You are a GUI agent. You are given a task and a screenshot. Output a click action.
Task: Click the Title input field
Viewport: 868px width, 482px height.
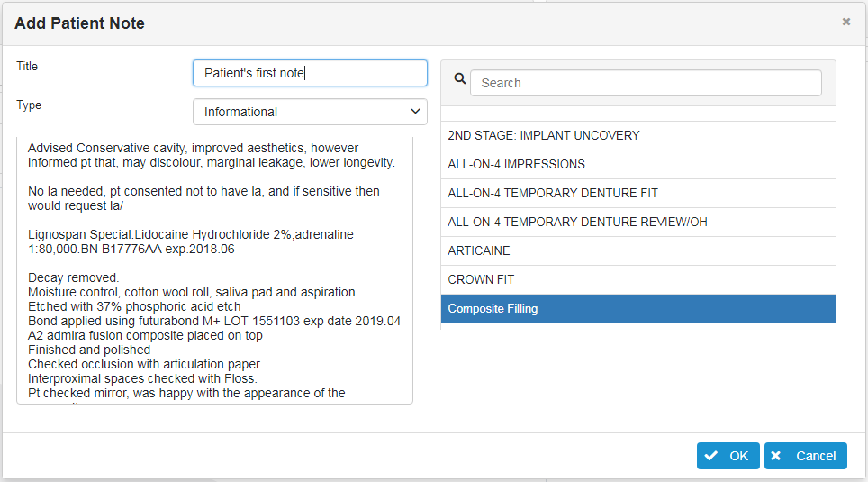click(x=310, y=73)
